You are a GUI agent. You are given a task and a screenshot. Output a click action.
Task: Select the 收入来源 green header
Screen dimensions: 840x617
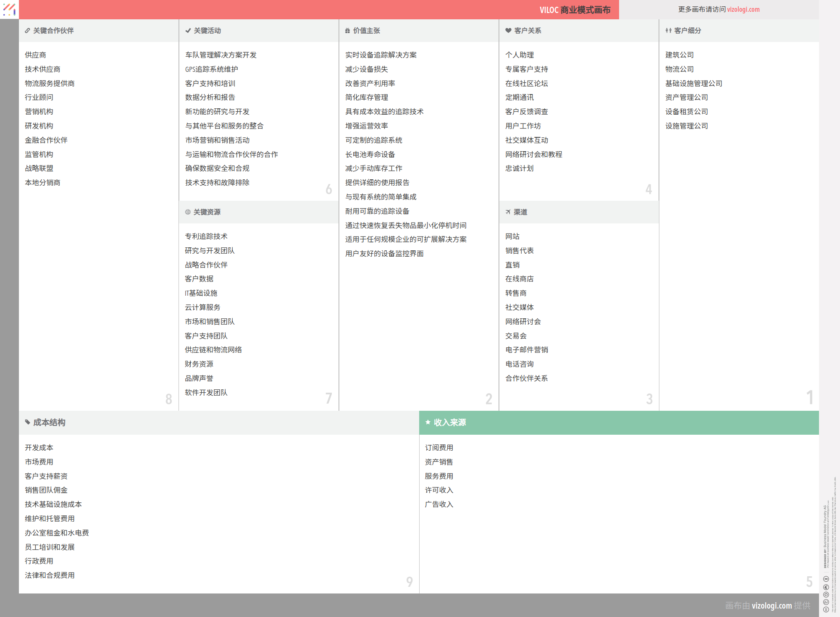point(449,423)
